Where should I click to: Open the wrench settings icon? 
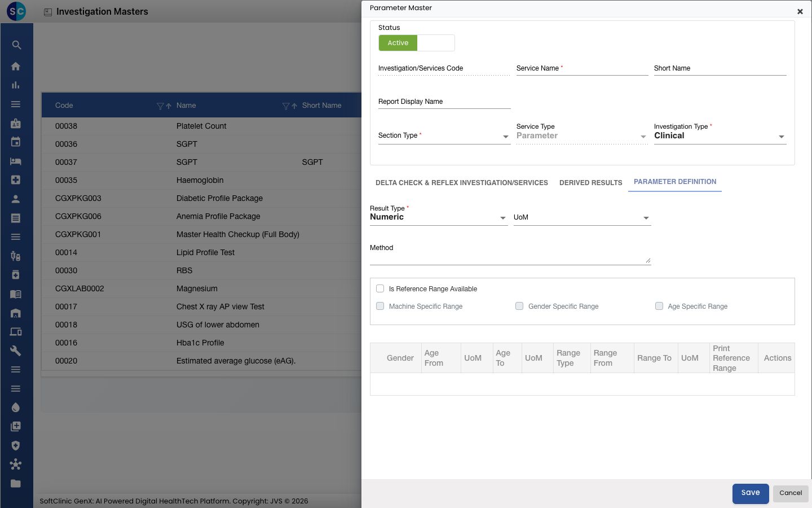click(16, 351)
